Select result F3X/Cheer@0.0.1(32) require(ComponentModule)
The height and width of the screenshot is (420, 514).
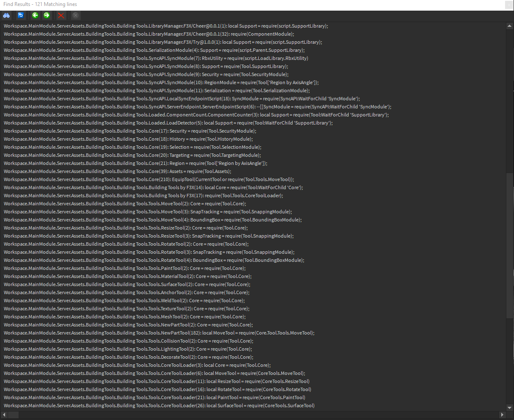pyautogui.click(x=149, y=34)
